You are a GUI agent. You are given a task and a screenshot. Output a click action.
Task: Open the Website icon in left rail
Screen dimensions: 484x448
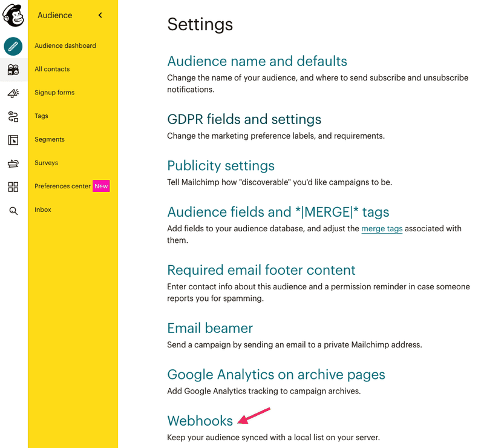point(13,140)
